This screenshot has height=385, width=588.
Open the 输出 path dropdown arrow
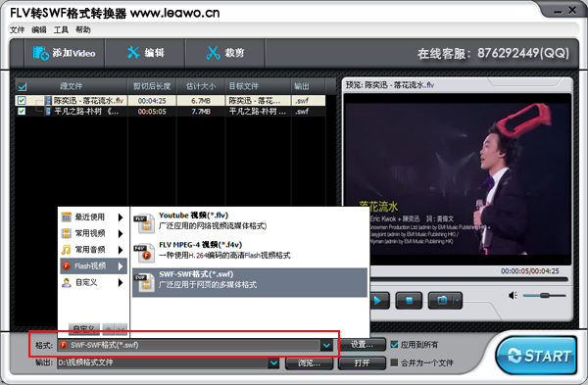click(273, 362)
